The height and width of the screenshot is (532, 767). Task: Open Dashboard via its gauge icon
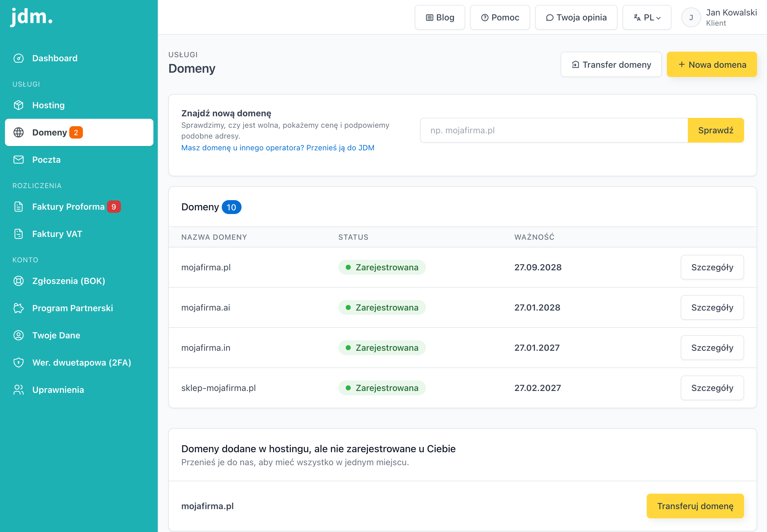pos(19,58)
